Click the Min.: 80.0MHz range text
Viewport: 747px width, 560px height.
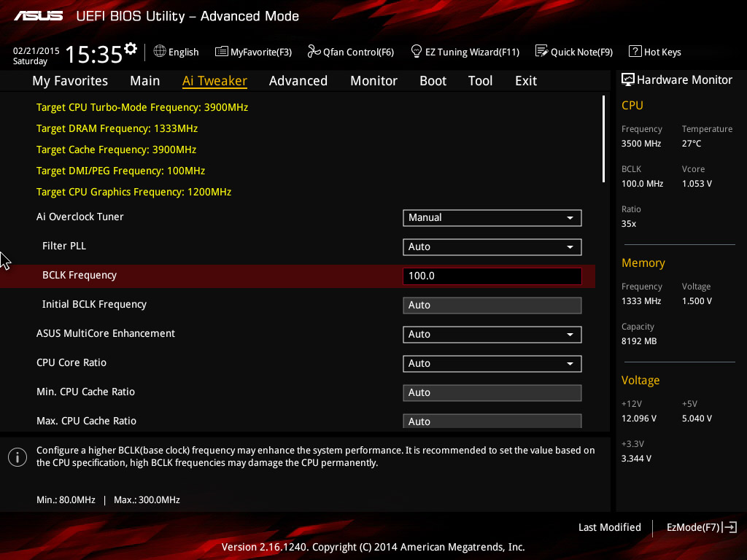(66, 500)
